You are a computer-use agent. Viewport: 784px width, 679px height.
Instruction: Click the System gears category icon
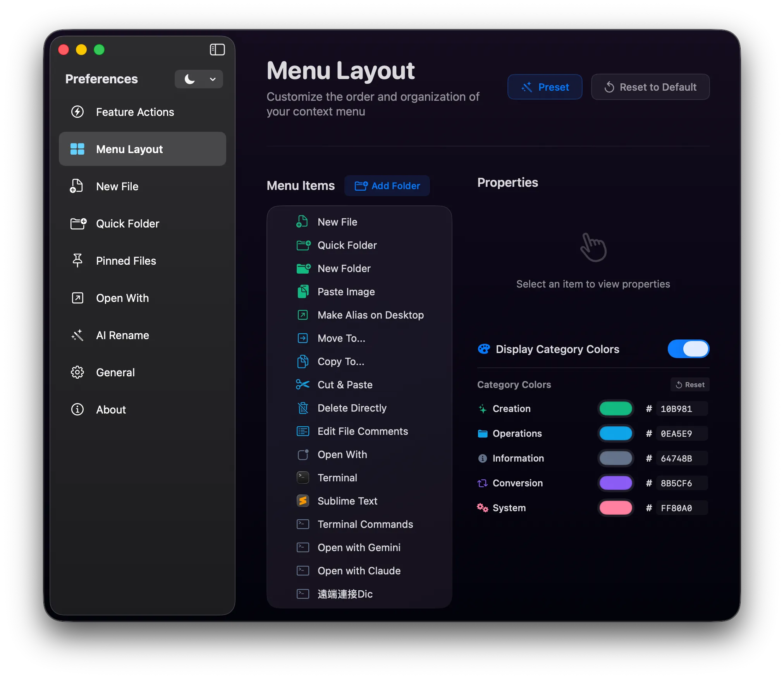(x=483, y=508)
